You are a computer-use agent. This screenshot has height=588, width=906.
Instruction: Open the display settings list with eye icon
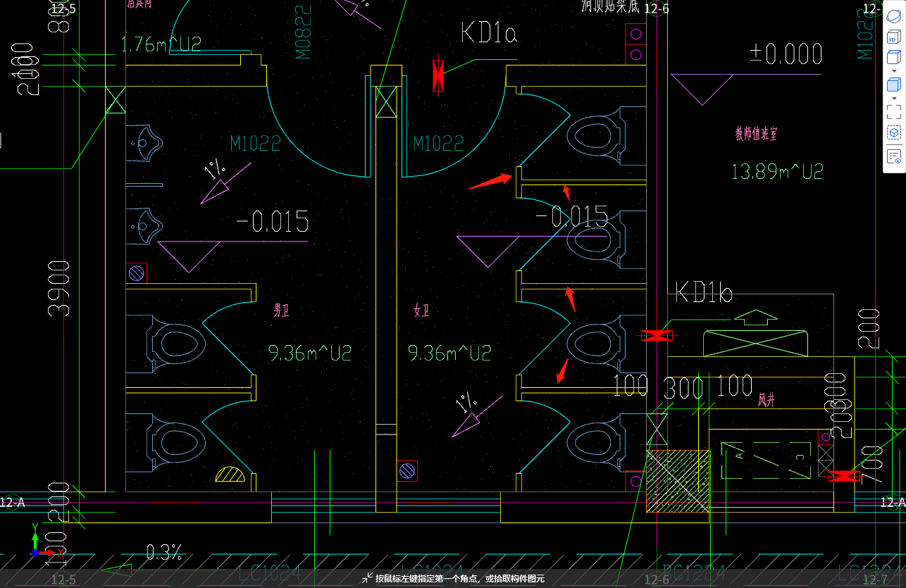tap(893, 156)
